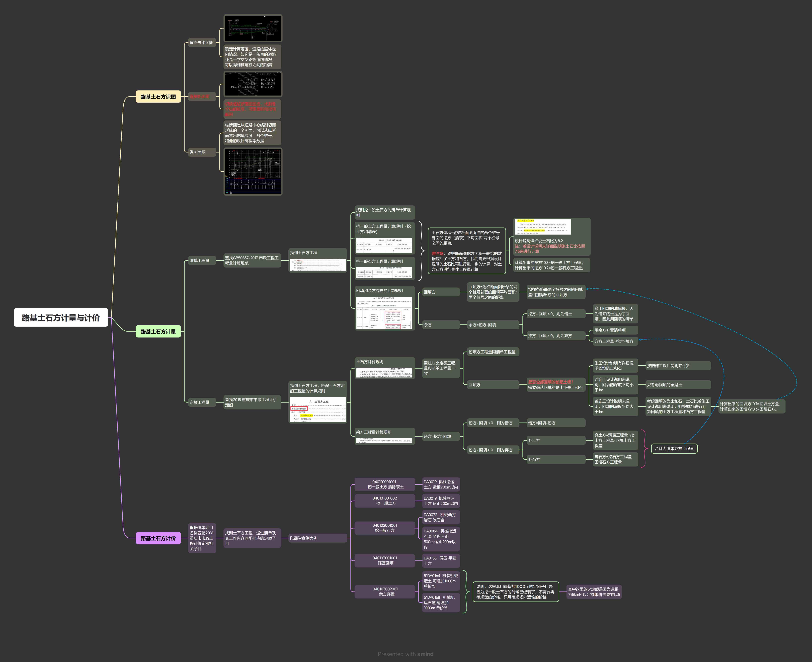Select the root node 路基土石方计量与计价
Screen dimensions: 812x662
61,317
